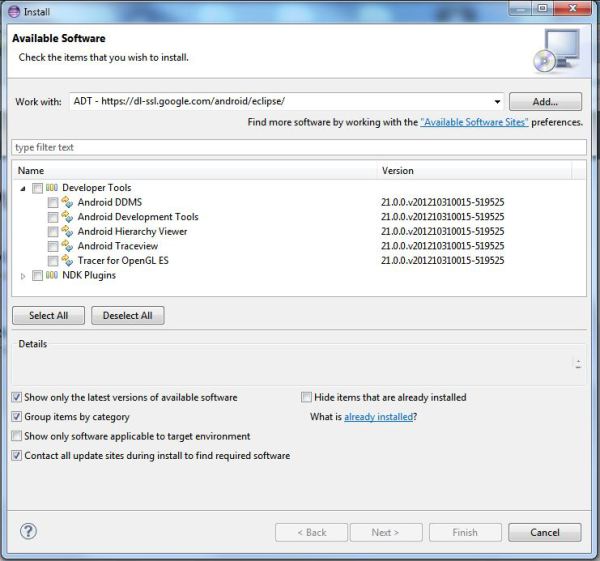Expand the NDK Plugins tree node

coord(23,276)
